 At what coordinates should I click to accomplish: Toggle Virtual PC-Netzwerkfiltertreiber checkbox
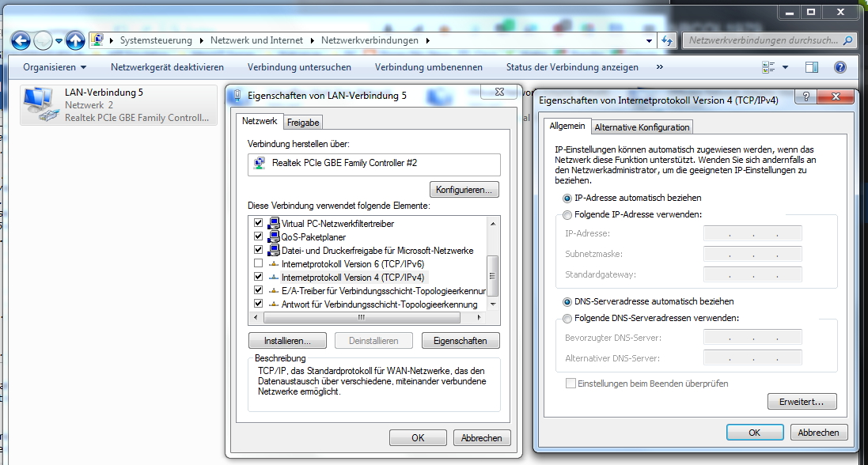(x=258, y=223)
